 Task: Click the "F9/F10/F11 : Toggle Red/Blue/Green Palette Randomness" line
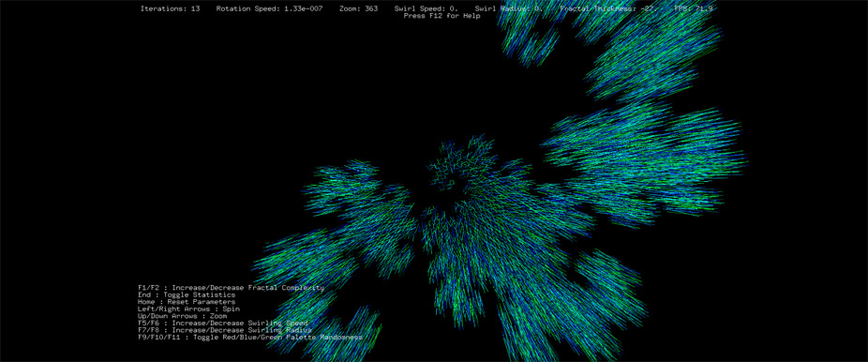click(250, 337)
